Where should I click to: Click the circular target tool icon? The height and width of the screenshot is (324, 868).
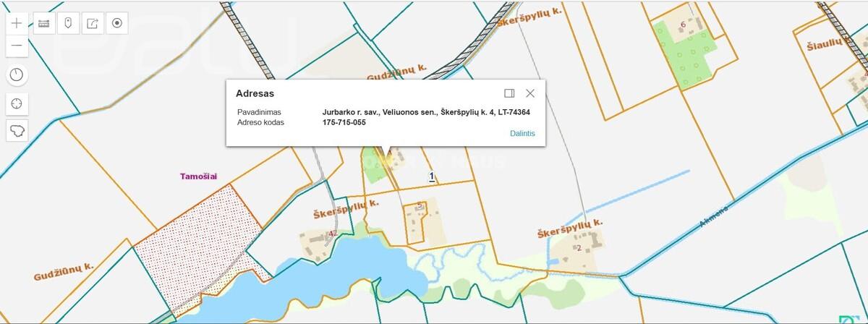tap(116, 23)
